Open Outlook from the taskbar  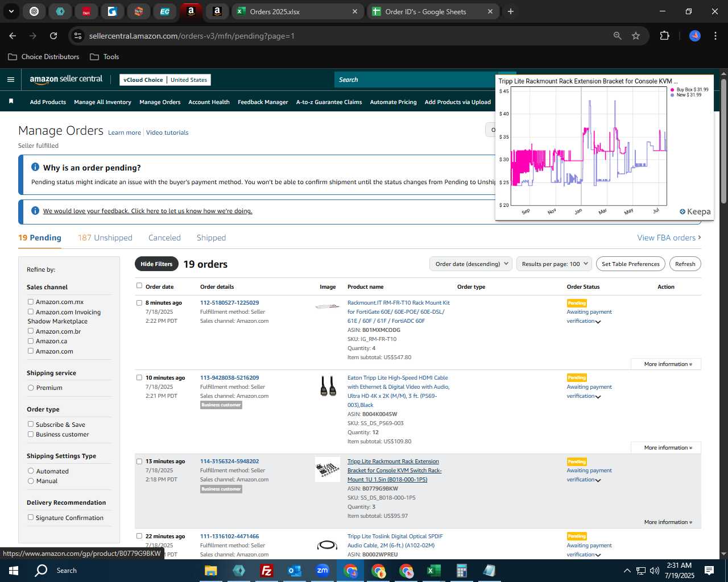294,571
